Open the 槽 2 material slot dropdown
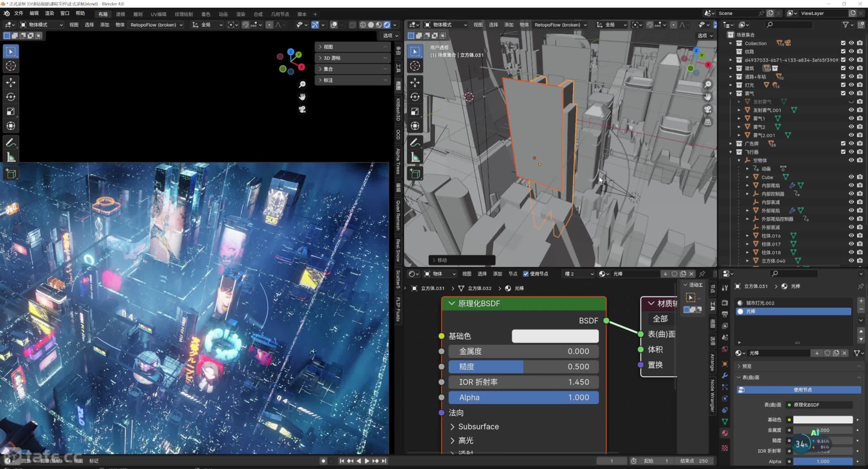The width and height of the screenshot is (868, 469). click(x=578, y=274)
